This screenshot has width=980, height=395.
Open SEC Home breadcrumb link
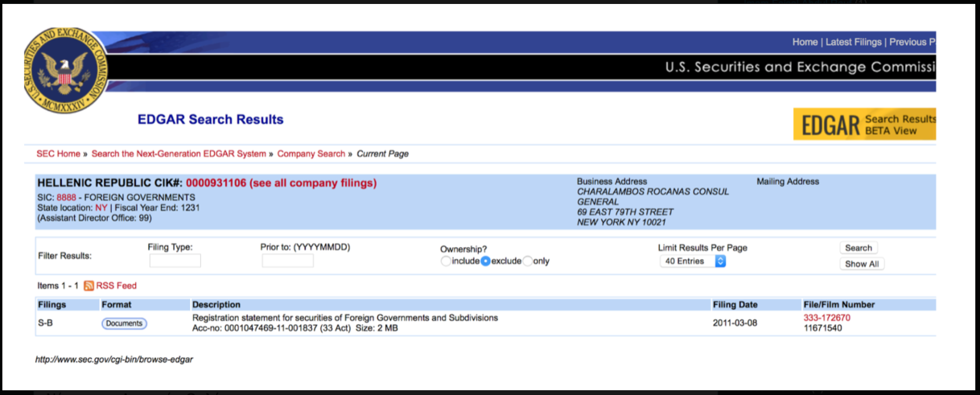coord(58,154)
